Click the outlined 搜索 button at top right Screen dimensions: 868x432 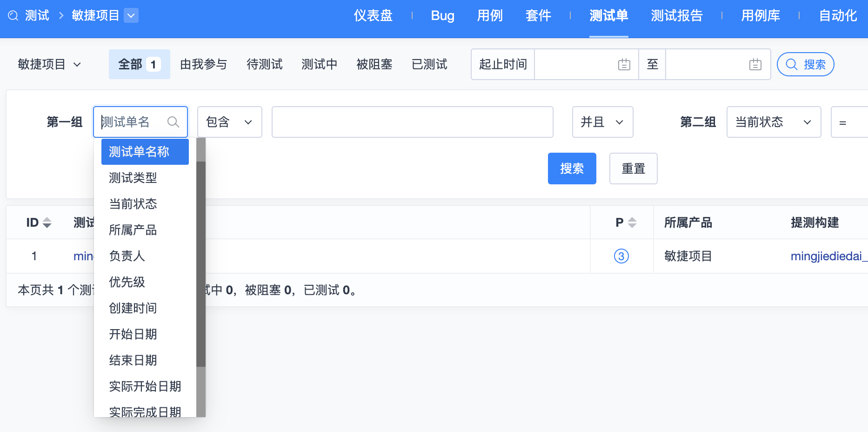tap(806, 64)
